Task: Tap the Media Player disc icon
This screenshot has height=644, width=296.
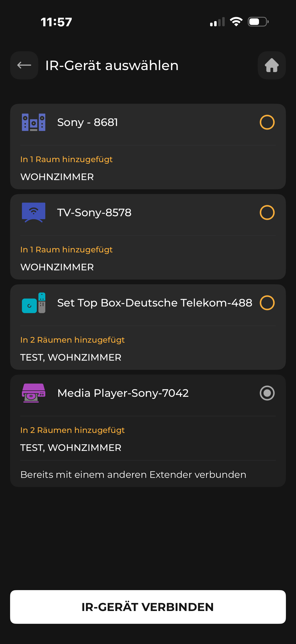Action: (34, 393)
